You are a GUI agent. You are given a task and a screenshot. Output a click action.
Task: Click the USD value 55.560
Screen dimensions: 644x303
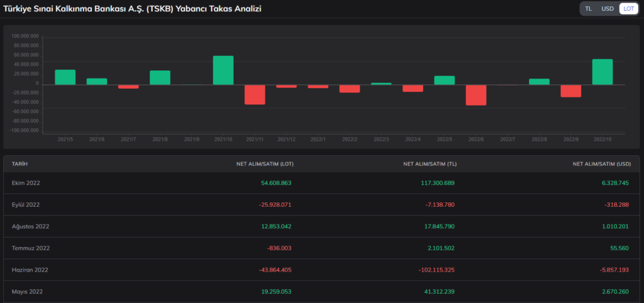[x=620, y=248]
